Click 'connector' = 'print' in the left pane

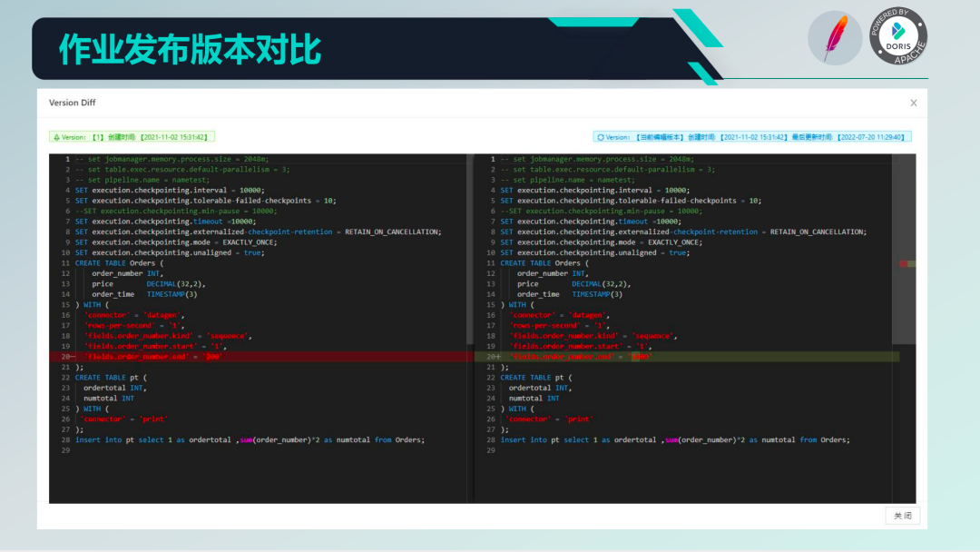click(123, 419)
